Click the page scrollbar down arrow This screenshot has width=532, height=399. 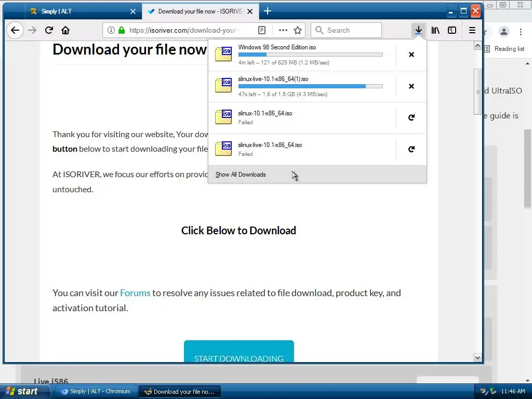click(x=477, y=357)
